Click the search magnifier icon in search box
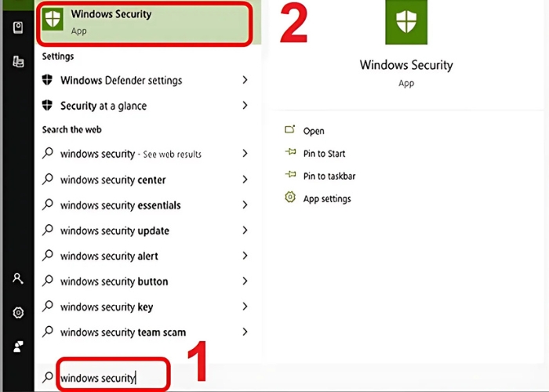The height and width of the screenshot is (392, 549). click(x=48, y=378)
